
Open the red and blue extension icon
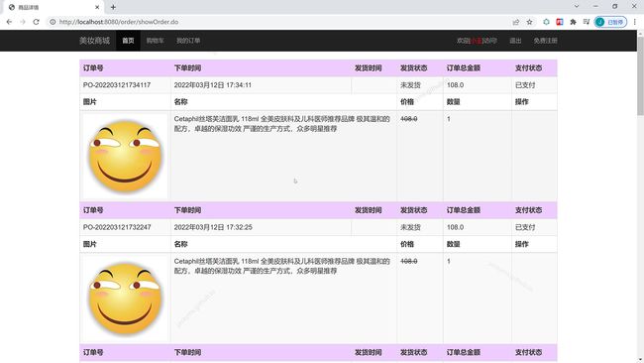[560, 22]
